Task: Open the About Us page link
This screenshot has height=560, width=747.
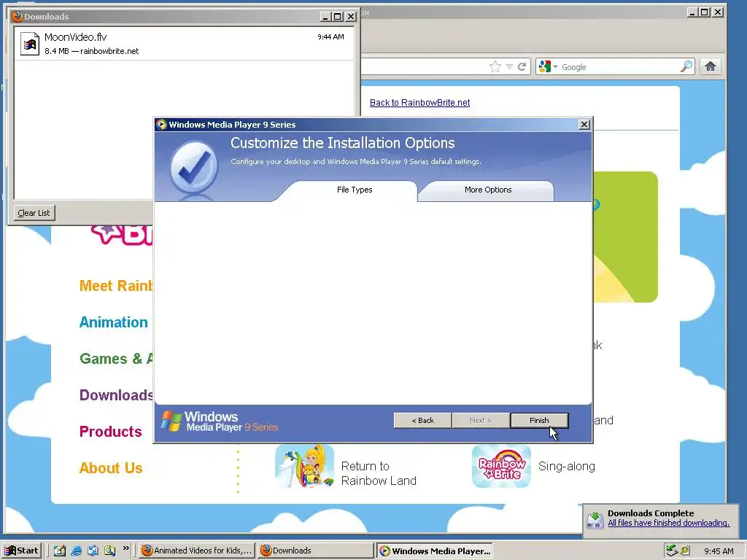Action: pos(111,468)
